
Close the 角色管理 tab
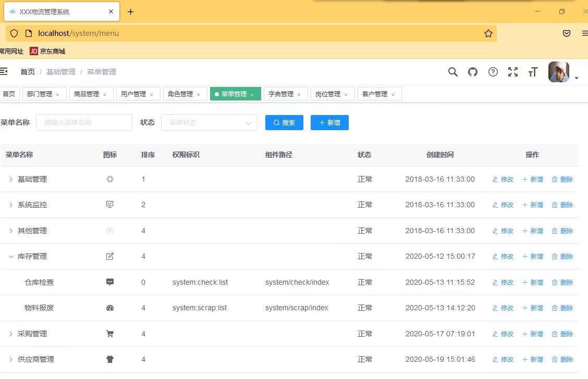199,95
